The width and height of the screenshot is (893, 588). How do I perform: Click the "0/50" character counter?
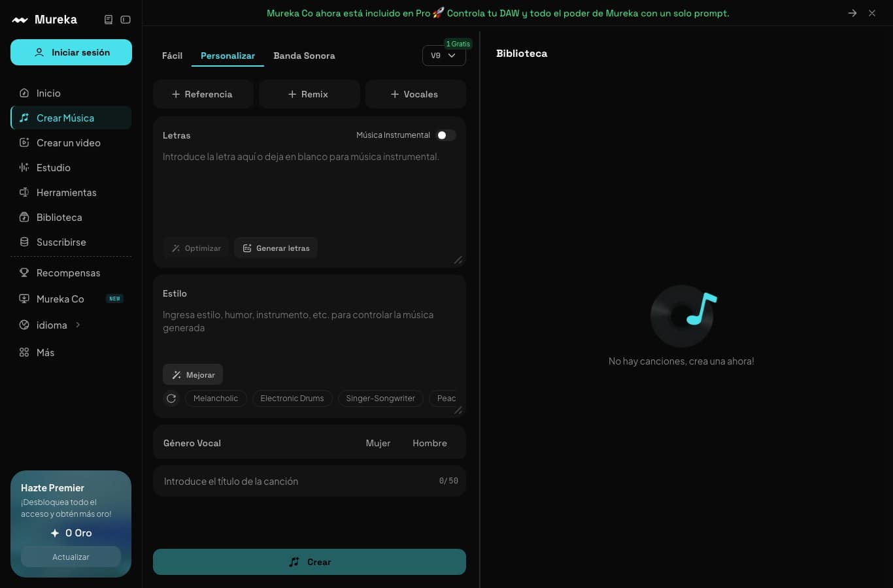click(448, 481)
